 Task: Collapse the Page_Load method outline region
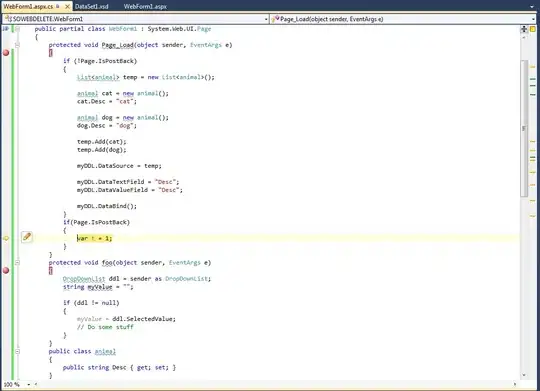17,45
